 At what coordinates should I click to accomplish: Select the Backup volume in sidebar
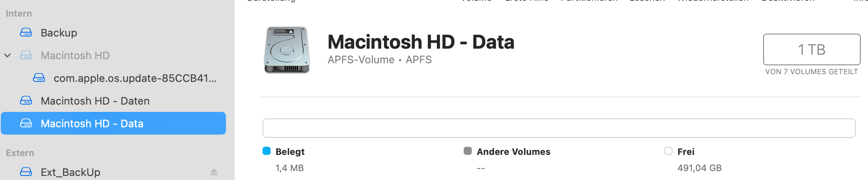tap(59, 33)
